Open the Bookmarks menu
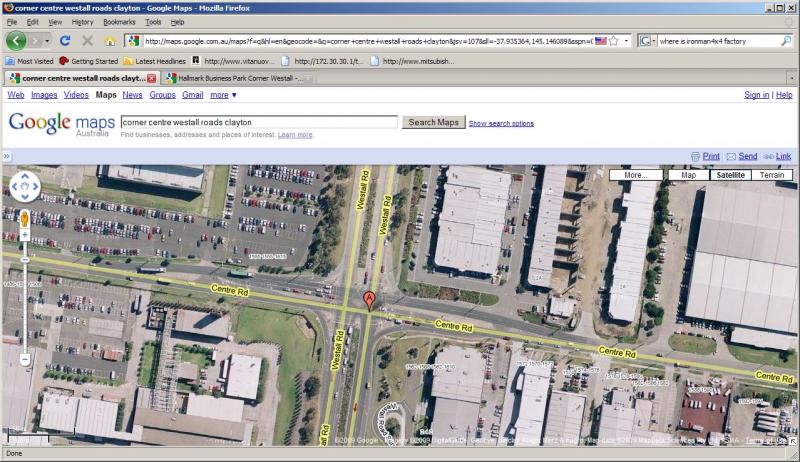Screen dimensions: 800x462 click(x=119, y=22)
